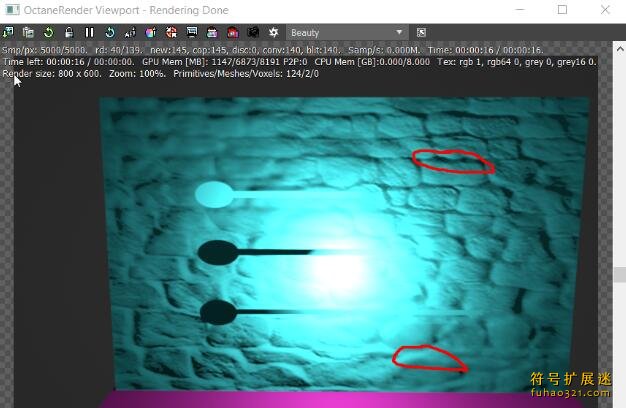
Task: Click the teal restart render icon
Action: 110,32
